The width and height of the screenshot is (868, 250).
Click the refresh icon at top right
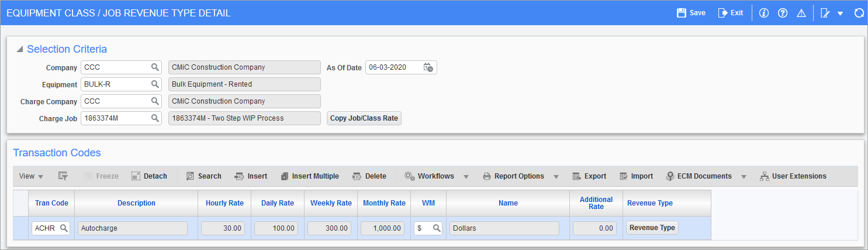(x=859, y=13)
